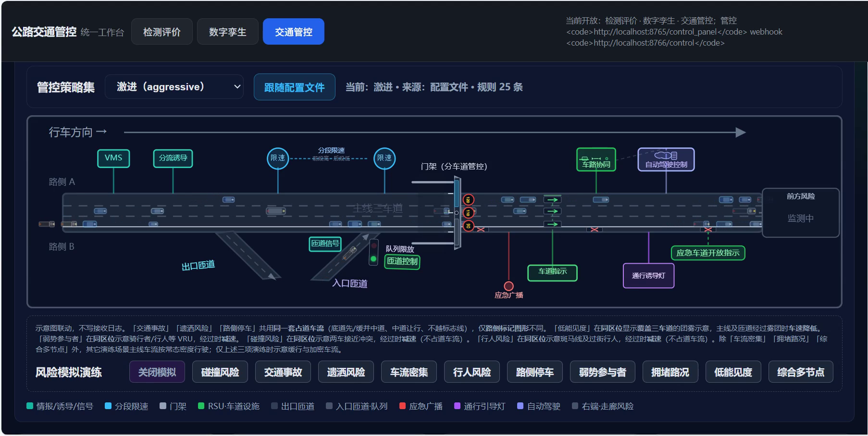This screenshot has width=868, height=436.
Task: Select the 通行诱导灯 node box
Action: click(649, 276)
